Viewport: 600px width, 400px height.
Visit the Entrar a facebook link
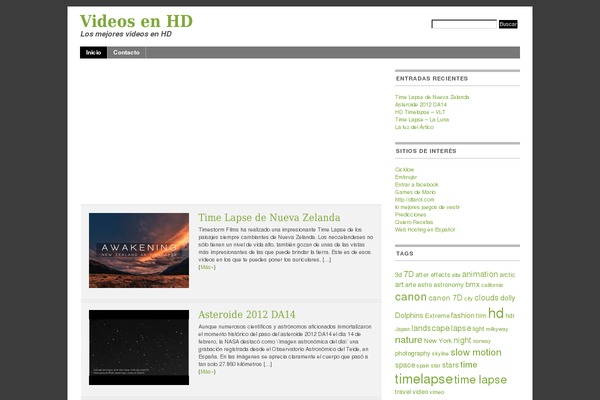pos(416,184)
